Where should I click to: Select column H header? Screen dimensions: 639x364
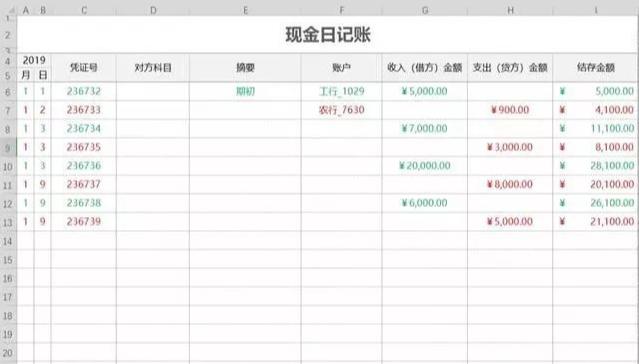[x=510, y=10]
